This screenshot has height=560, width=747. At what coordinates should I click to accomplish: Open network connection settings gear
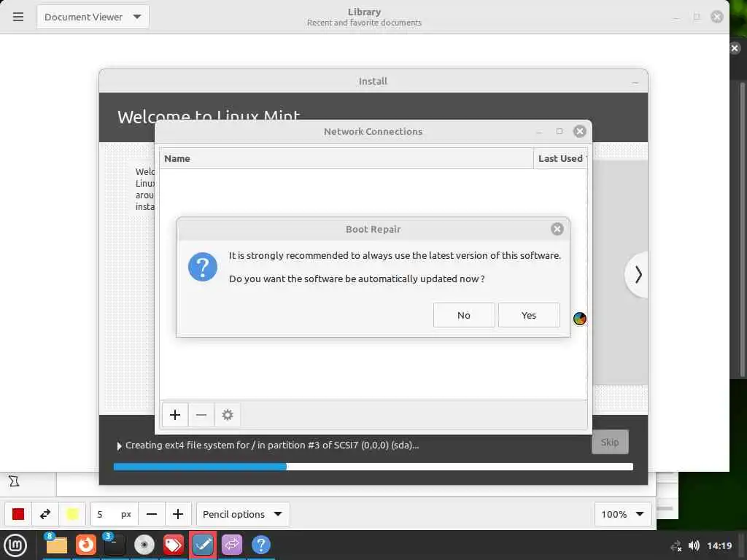(x=228, y=415)
